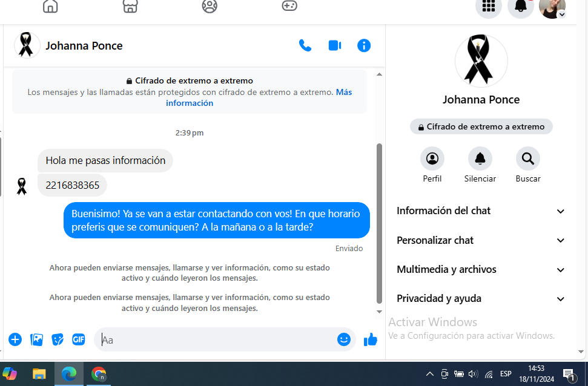
Task: Start a video call in chat header
Action: (x=335, y=45)
